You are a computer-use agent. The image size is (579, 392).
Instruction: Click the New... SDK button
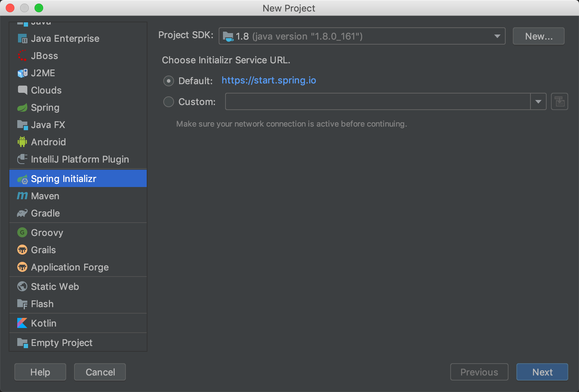[x=538, y=36]
